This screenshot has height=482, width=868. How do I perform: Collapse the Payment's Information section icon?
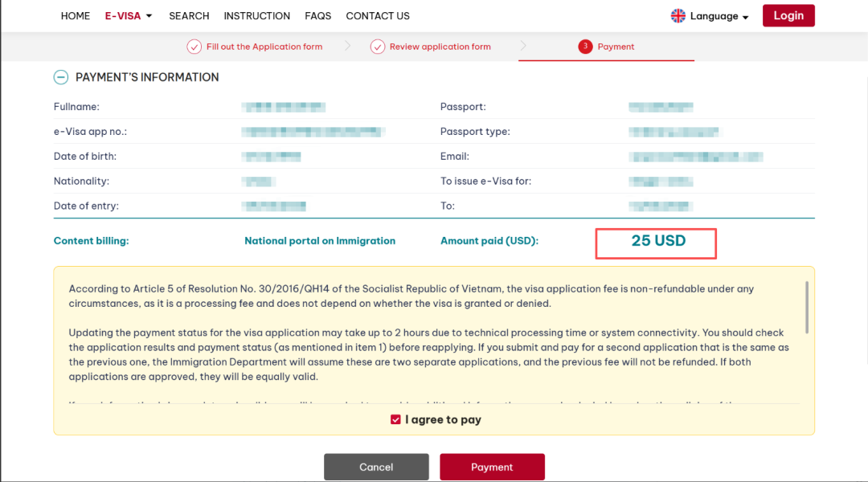point(61,77)
